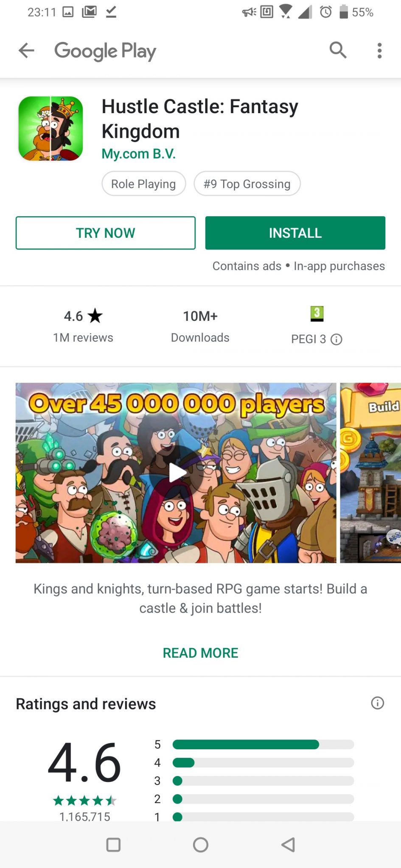Viewport: 401px width, 868px height.
Task: Open the My.com B.V. developer link
Action: coord(138,153)
